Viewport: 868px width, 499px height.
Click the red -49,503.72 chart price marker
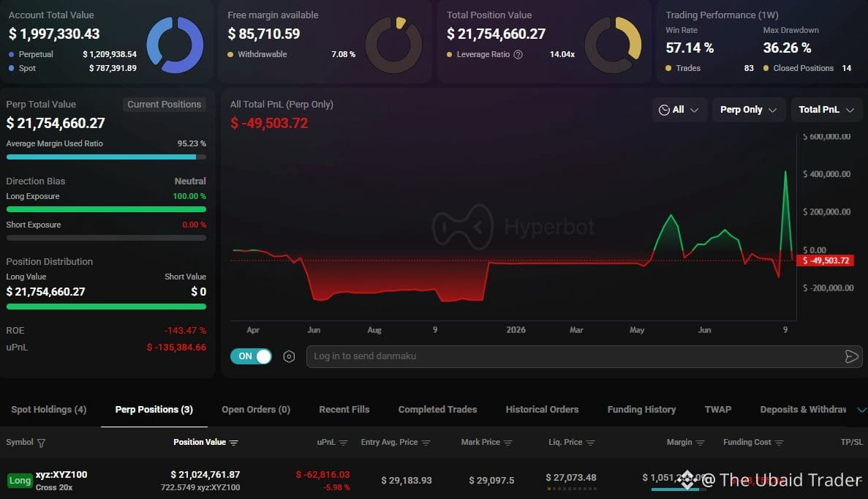(x=825, y=260)
